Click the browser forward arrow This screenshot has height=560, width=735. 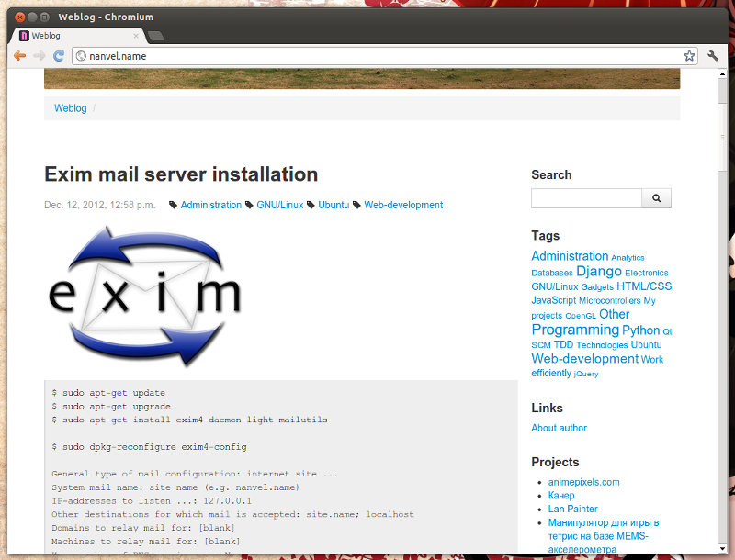[x=40, y=56]
